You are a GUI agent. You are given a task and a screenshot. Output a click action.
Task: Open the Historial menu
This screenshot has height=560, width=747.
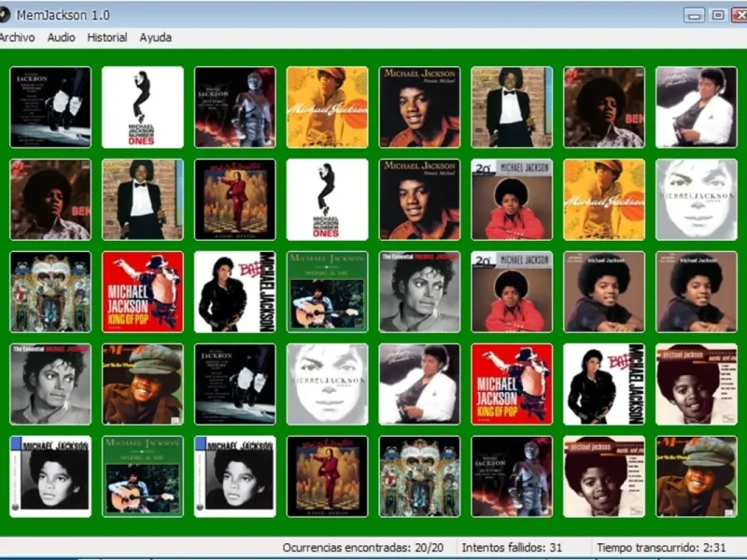click(x=107, y=37)
